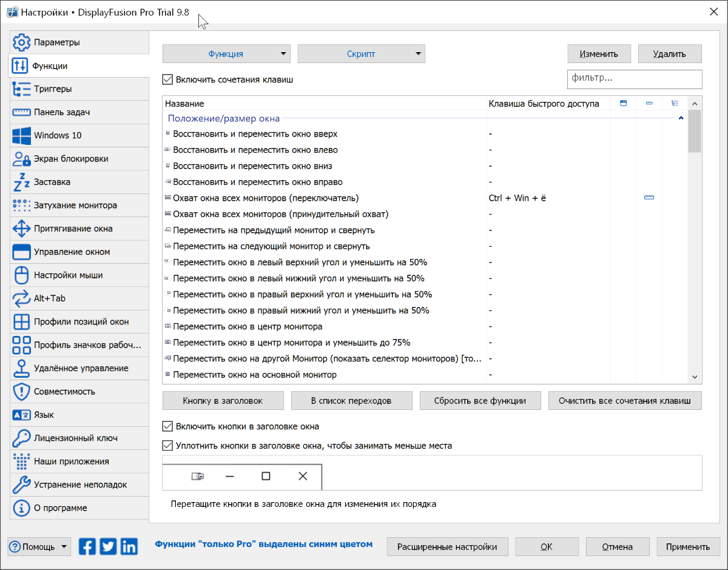This screenshot has width=728, height=570.
Task: Sort by title bar button column icon
Action: 623,104
